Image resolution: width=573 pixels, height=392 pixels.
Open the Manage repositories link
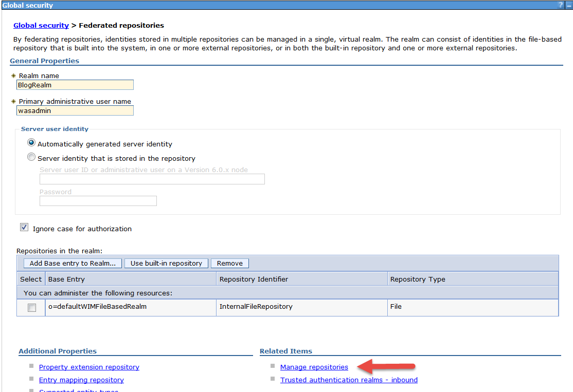(314, 367)
